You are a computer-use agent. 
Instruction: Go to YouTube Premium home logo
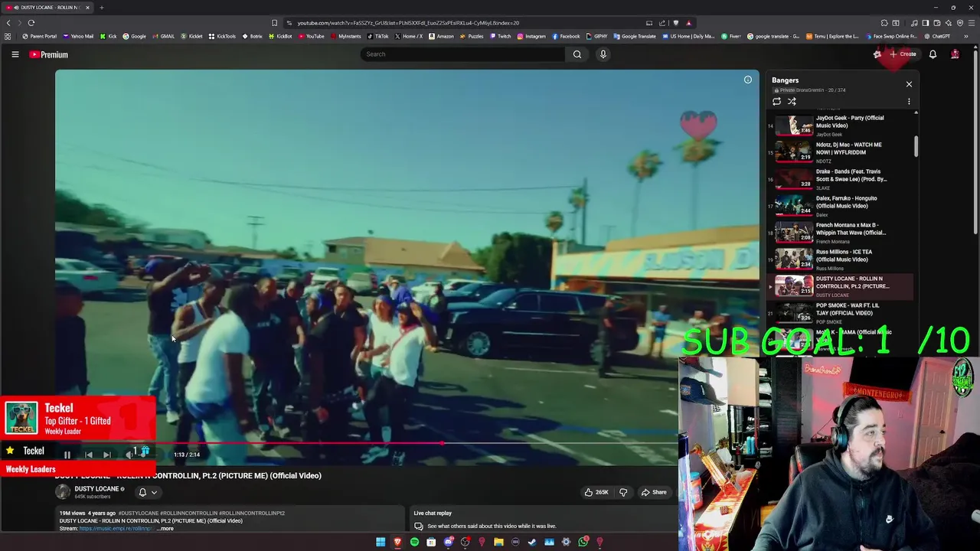tap(49, 54)
